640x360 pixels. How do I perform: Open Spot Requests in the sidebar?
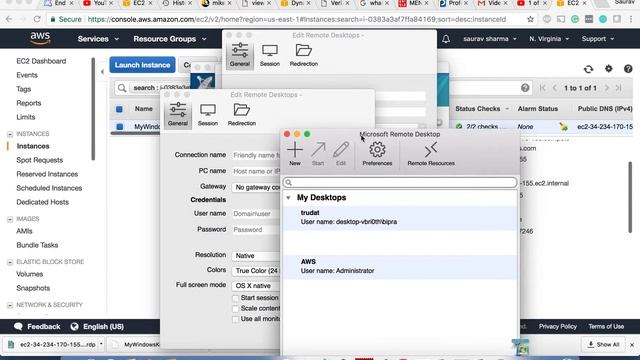(x=40, y=160)
